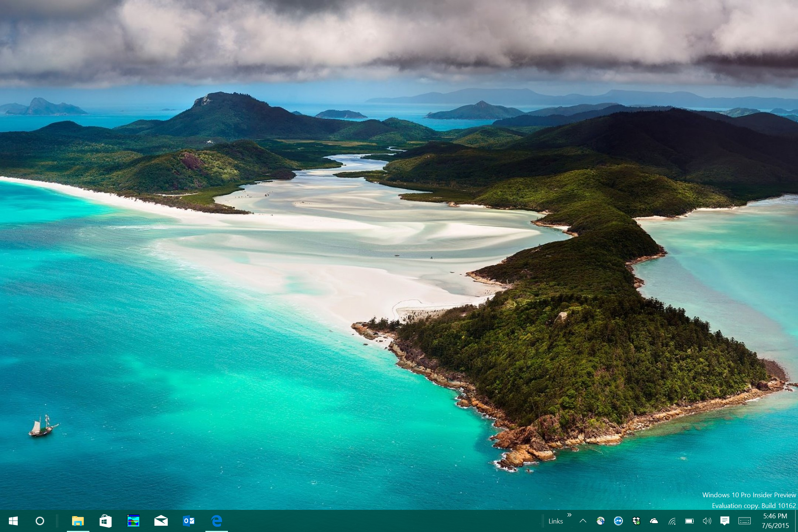
Task: Click Show desktop sliver at taskbar end
Action: click(796, 521)
